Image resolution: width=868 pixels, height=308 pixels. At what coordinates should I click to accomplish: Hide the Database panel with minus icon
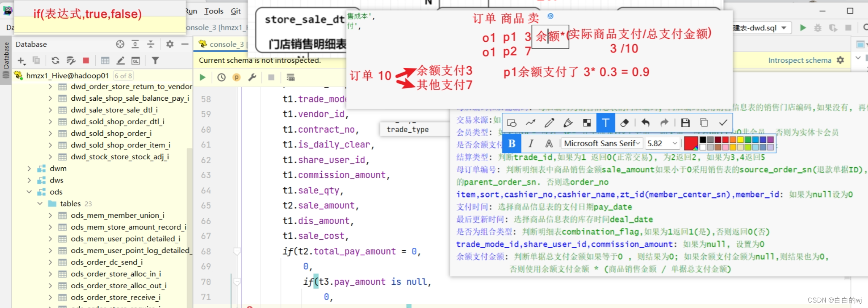(185, 44)
